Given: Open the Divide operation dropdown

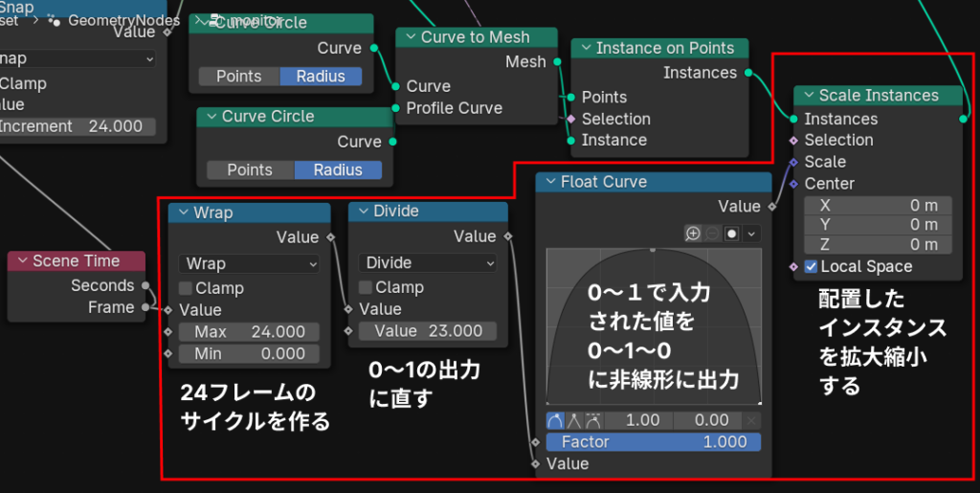Looking at the screenshot, I should point(428,263).
